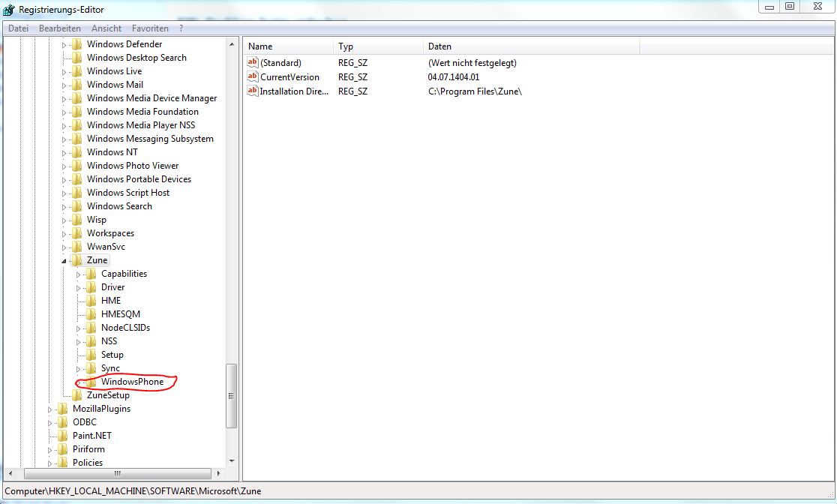The height and width of the screenshot is (504, 837).
Task: Click the Registry Editor title bar icon
Action: click(9, 9)
